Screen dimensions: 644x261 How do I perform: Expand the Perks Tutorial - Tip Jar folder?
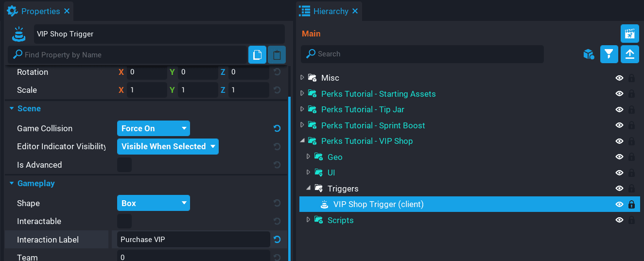pos(302,109)
